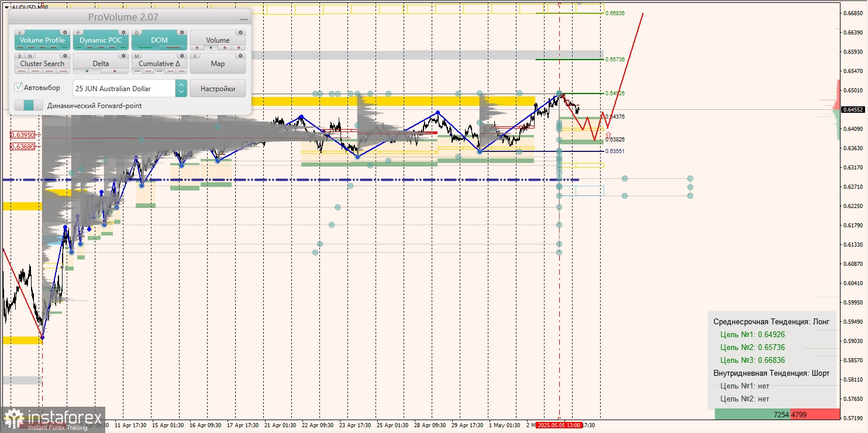868x433 pixels.
Task: Click the N hotkey tag on Cluster Search
Action: coord(30,56)
